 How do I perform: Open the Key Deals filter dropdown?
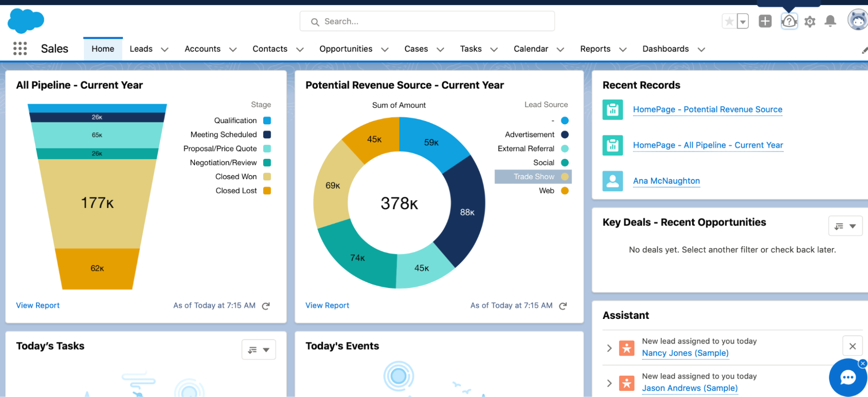[845, 226]
